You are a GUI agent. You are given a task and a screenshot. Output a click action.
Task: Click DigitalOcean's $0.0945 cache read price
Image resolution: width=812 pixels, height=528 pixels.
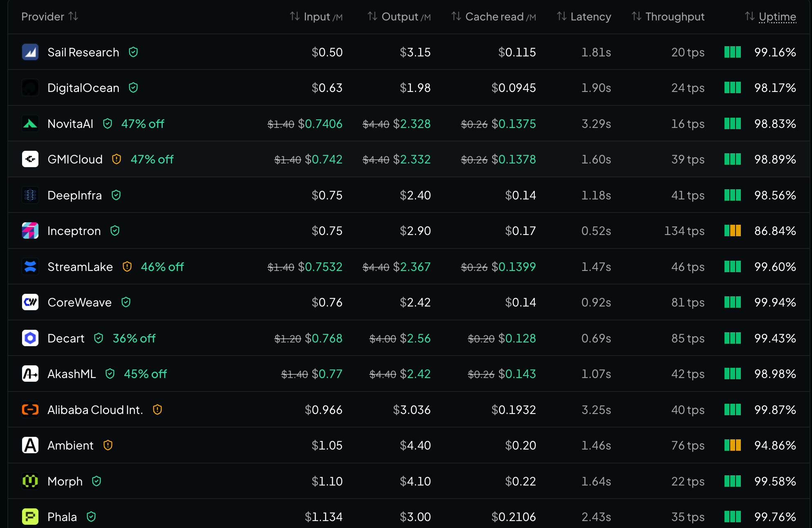tap(514, 88)
